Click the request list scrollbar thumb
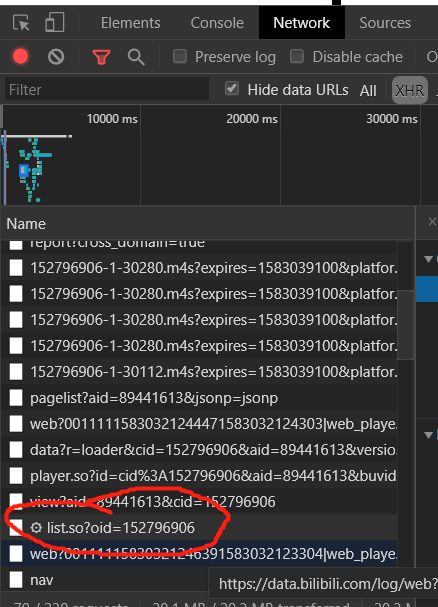The height and width of the screenshot is (607, 438). click(x=405, y=325)
